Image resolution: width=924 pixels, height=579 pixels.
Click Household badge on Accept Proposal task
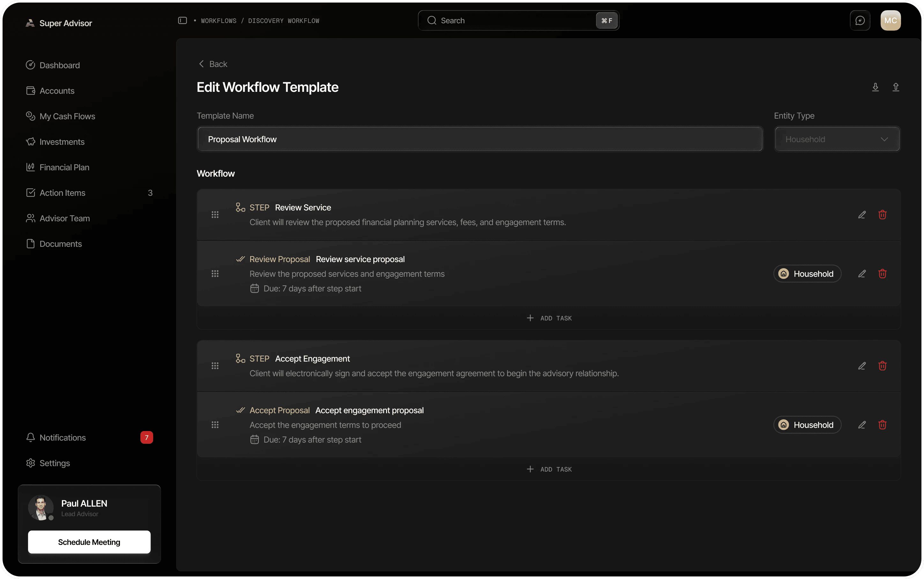point(807,425)
